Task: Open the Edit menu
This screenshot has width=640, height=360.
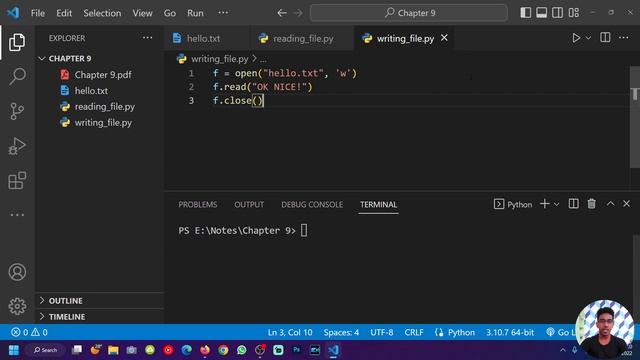Action: [64, 13]
